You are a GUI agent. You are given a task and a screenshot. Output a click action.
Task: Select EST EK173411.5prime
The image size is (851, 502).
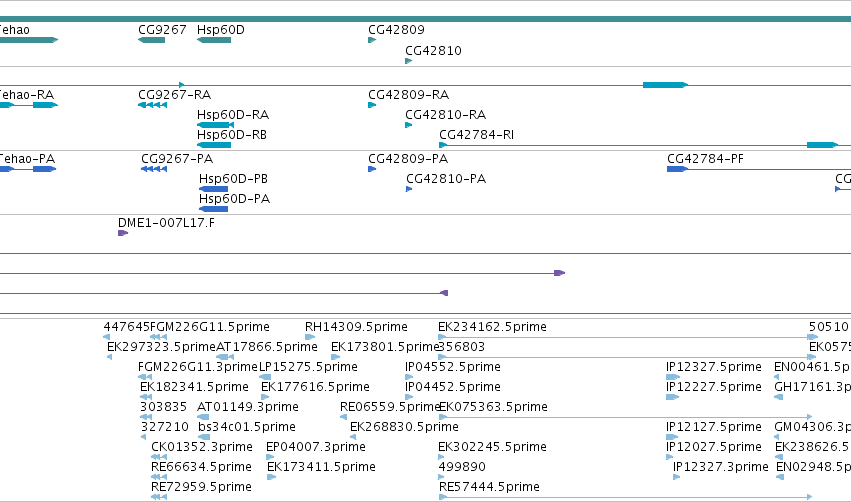321,467
